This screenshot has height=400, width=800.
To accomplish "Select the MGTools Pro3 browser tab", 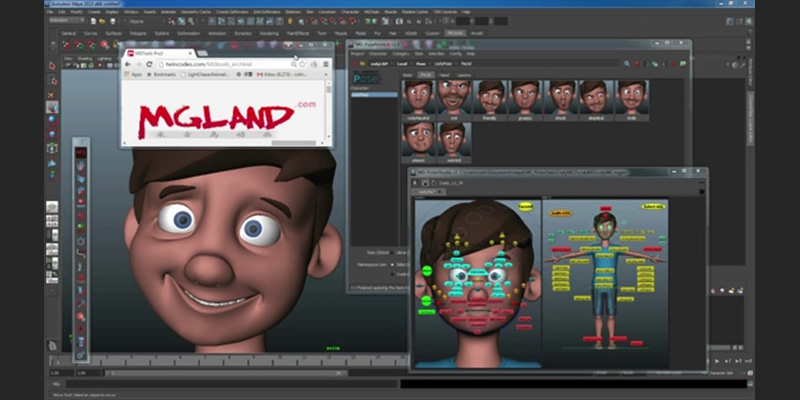I will [160, 53].
